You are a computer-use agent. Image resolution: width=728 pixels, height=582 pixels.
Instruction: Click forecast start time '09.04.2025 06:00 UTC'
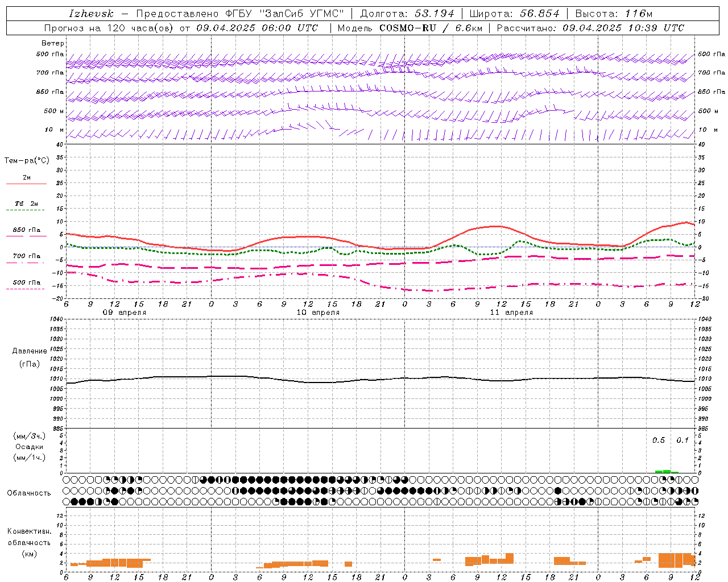[x=257, y=28]
